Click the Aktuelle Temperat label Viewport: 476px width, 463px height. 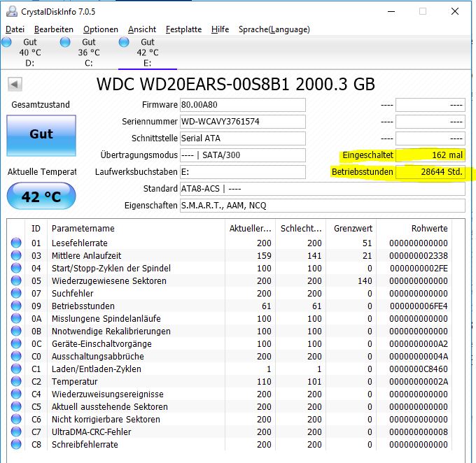point(42,172)
